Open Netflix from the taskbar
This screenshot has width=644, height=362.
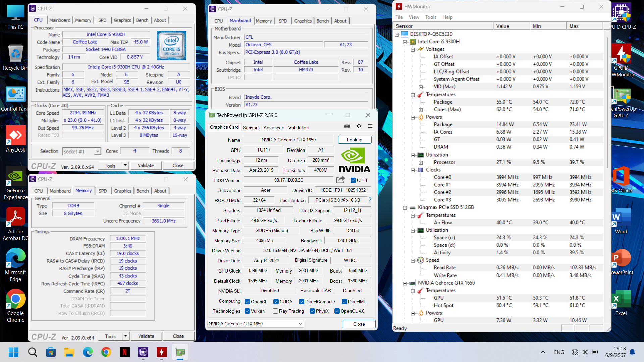125,352
